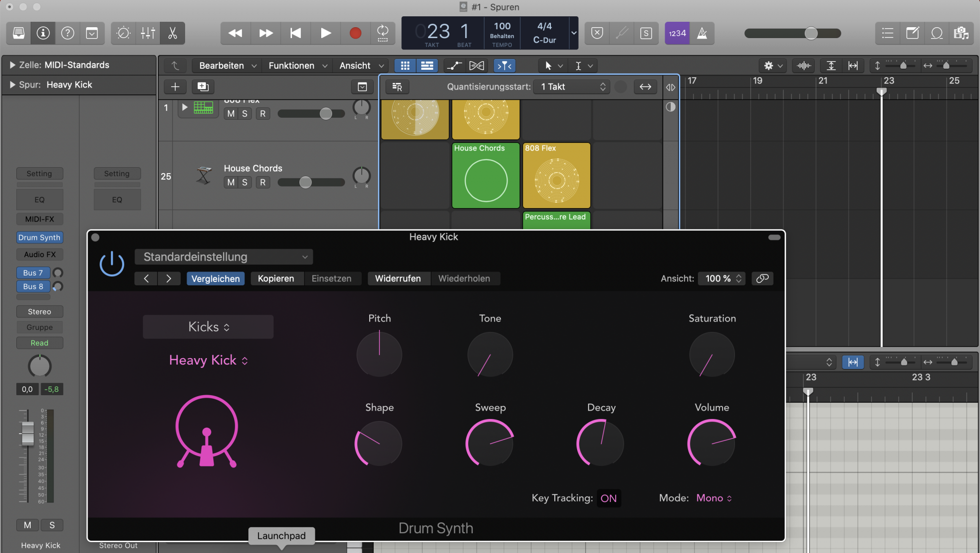Open the Funktionen menu
The width and height of the screenshot is (980, 553).
pos(291,65)
